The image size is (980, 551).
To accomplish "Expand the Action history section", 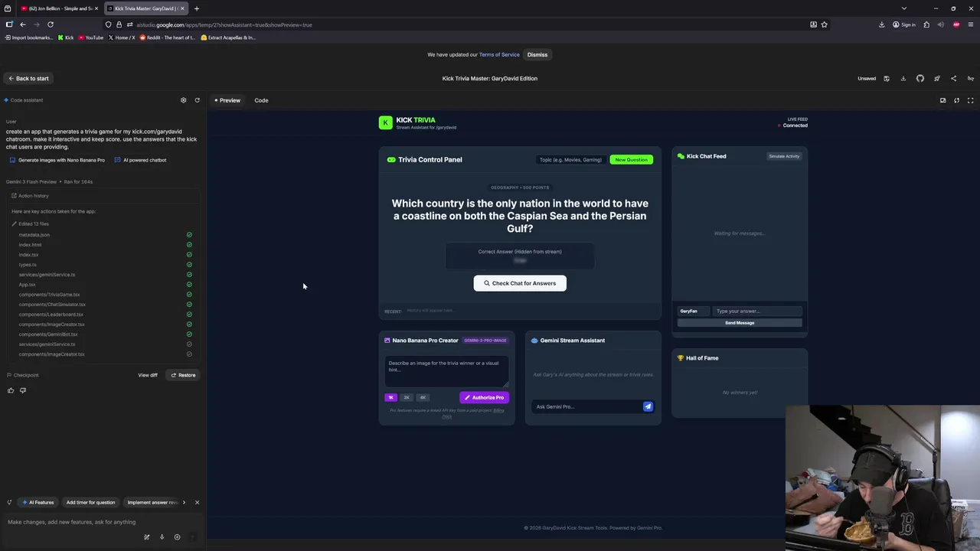I will 31,196.
